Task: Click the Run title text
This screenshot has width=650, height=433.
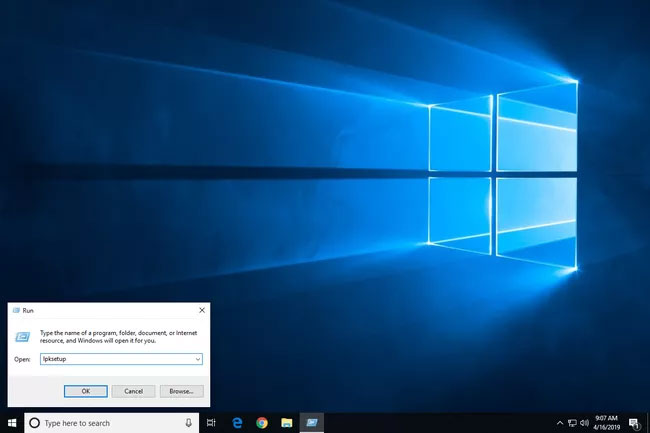Action: [28, 310]
